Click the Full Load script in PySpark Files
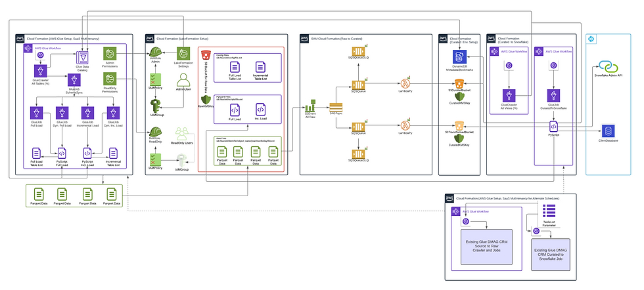Viewport: 644px width, 290px height. pos(235,110)
